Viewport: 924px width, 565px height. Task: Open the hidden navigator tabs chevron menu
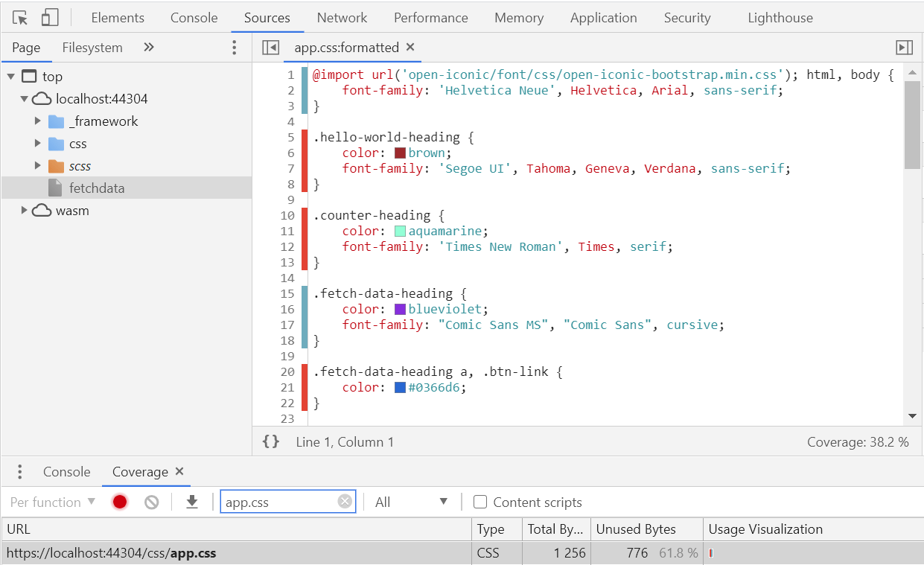point(148,46)
